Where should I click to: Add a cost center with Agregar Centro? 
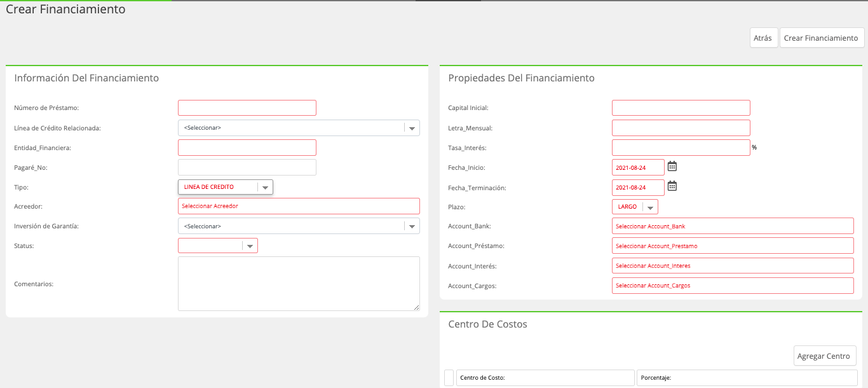[x=825, y=356]
